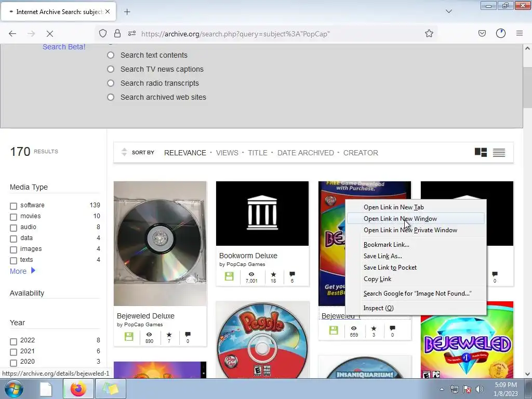Click the site security padlock icon
The height and width of the screenshot is (399, 532).
click(117, 33)
